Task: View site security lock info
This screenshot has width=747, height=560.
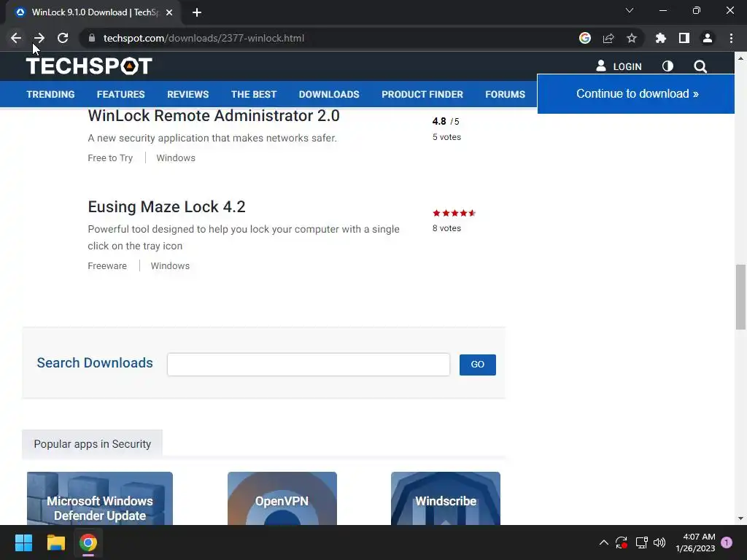Action: pyautogui.click(x=92, y=38)
